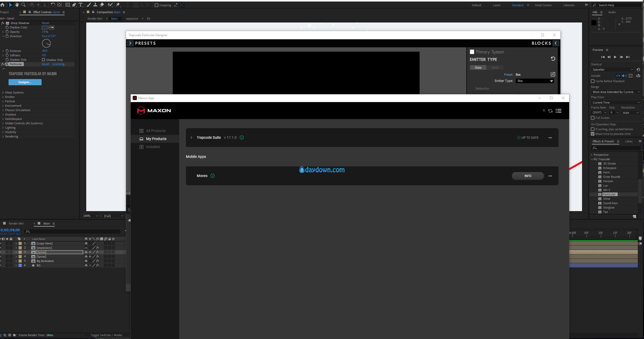
Task: Open the three-dot menu for Moves
Action: click(550, 176)
